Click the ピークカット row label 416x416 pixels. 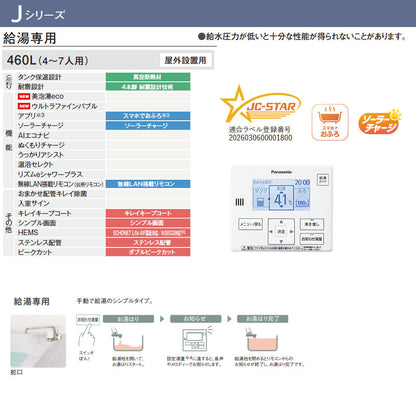35,252
